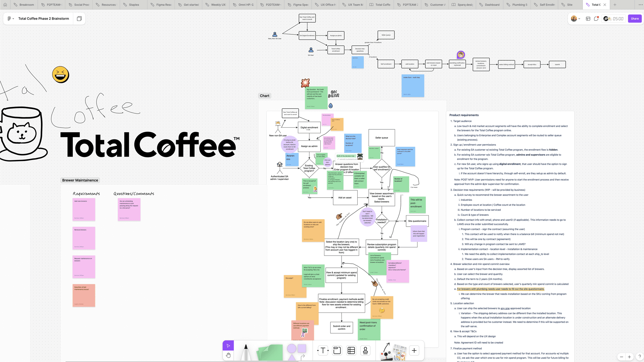Click the collaborator avatar on the top flowchart
Screen dimensions: 644x362
pos(460,55)
